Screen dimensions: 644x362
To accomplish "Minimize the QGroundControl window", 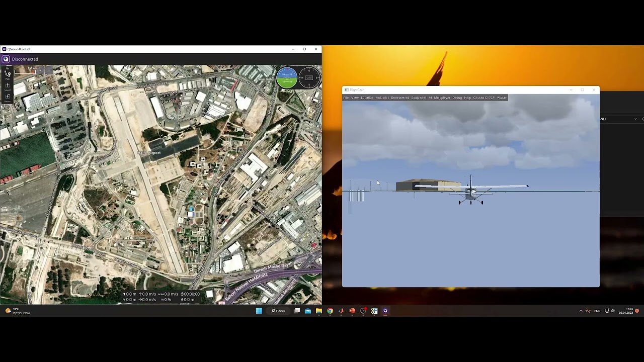I will pyautogui.click(x=293, y=49).
